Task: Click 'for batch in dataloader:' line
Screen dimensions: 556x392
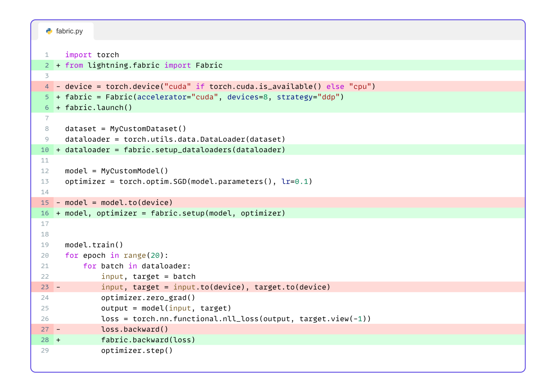Action: point(137,266)
